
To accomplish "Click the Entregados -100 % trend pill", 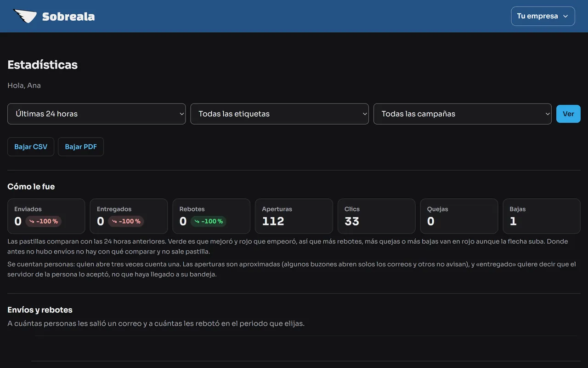I will (x=126, y=221).
